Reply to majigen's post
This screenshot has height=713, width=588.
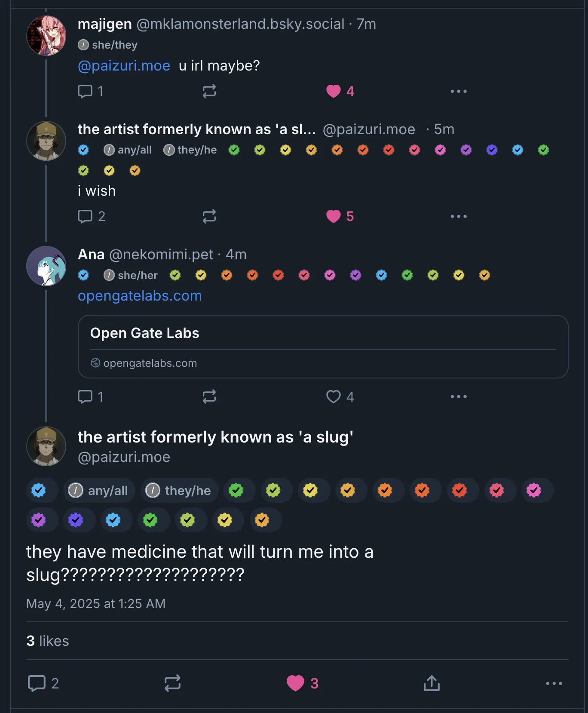85,91
